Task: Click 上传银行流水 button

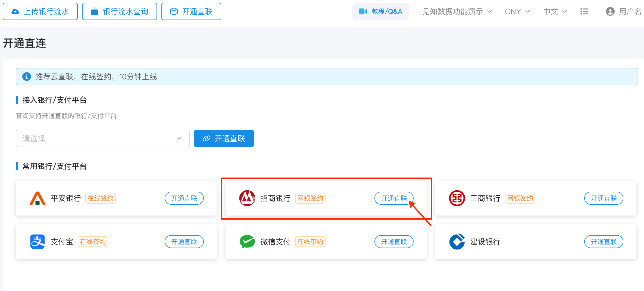Action: 40,11
